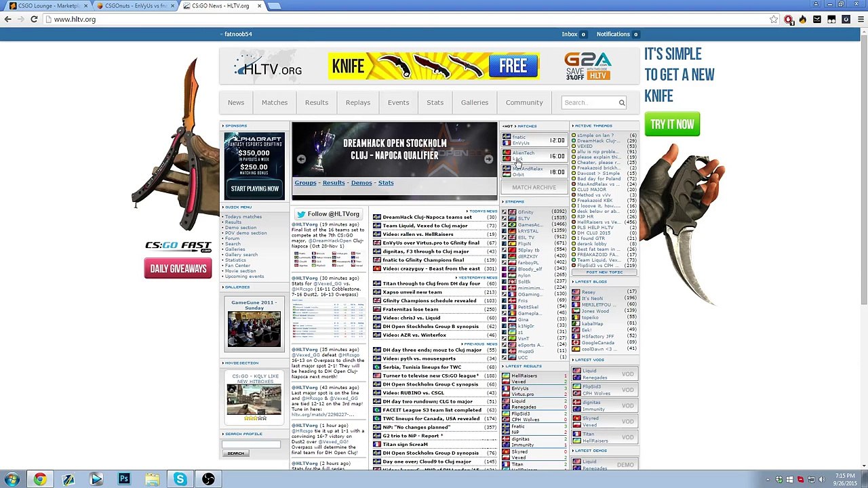Open the FACEIT League S3 team list article
Screen dimensions: 868x488
(432, 411)
